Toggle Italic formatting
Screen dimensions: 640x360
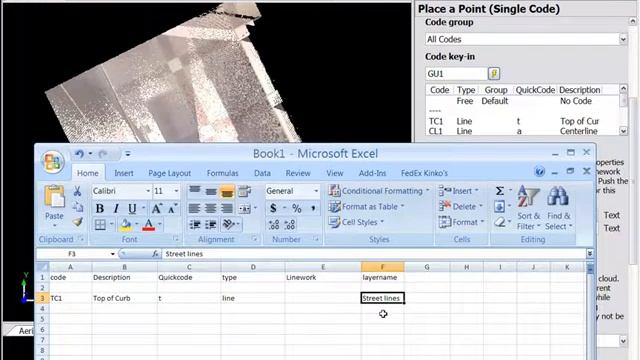point(116,209)
